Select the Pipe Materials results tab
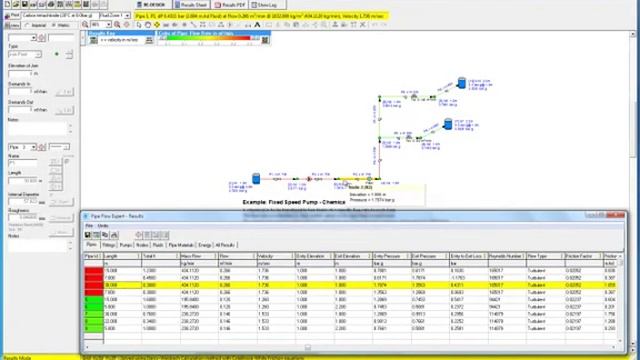Image resolution: width=640 pixels, height=360 pixels. coord(181,245)
